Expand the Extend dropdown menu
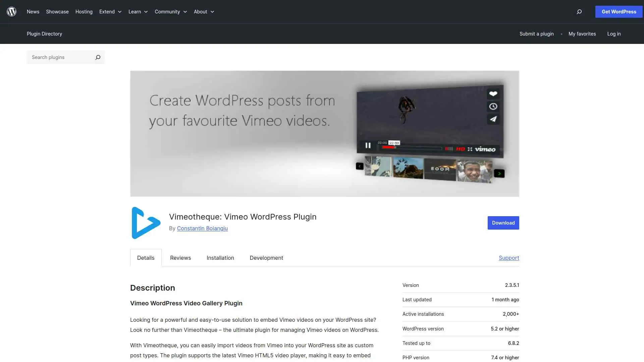The height and width of the screenshot is (362, 644). [110, 11]
